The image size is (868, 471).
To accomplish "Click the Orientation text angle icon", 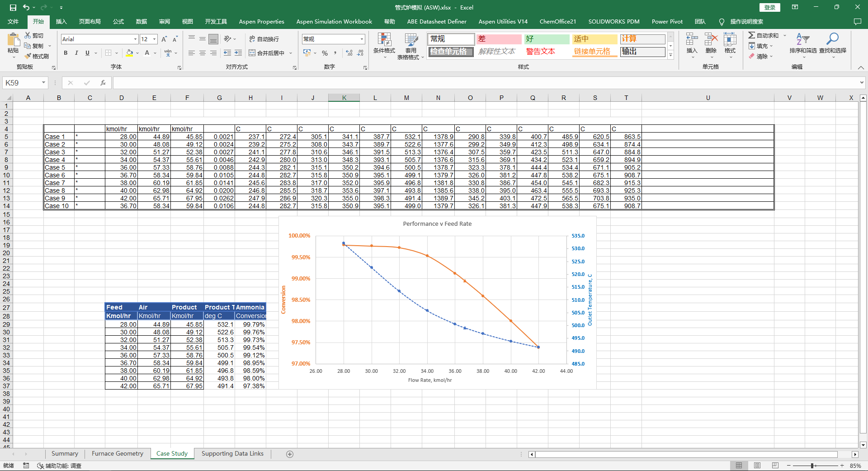I will tap(227, 39).
